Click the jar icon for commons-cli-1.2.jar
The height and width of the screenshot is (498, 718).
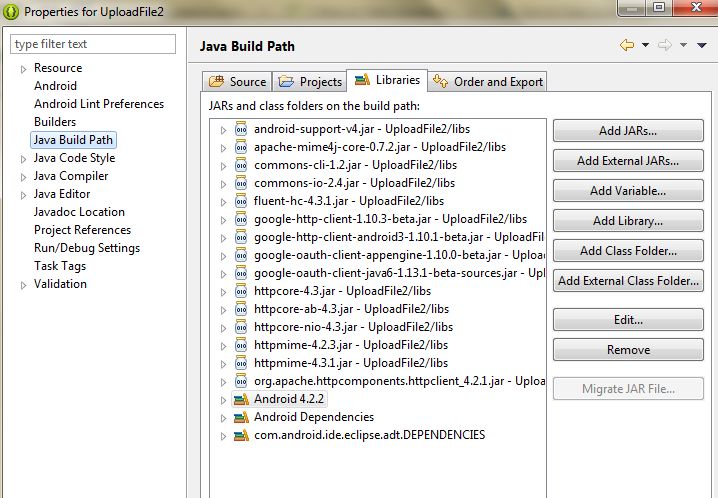point(241,165)
